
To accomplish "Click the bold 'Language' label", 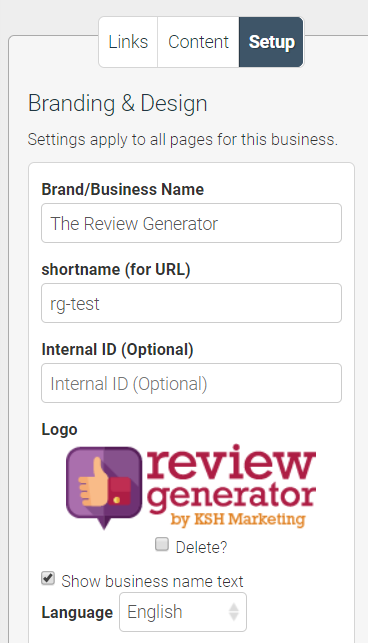I will [x=77, y=613].
